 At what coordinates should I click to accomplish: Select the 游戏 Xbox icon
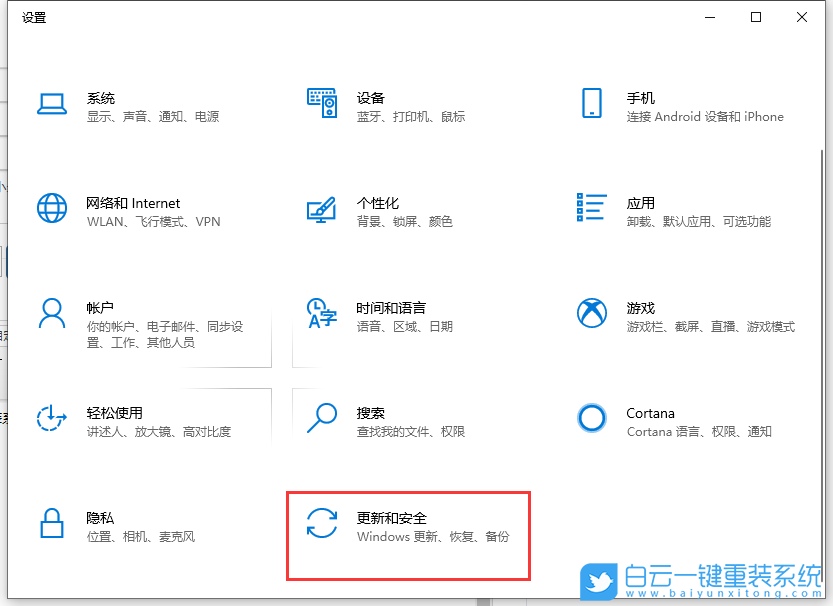[592, 312]
